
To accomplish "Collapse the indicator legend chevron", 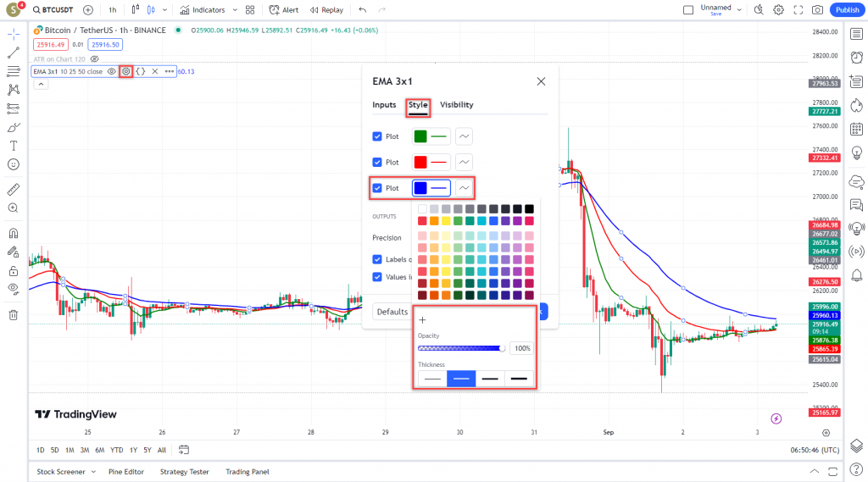I will [41, 84].
